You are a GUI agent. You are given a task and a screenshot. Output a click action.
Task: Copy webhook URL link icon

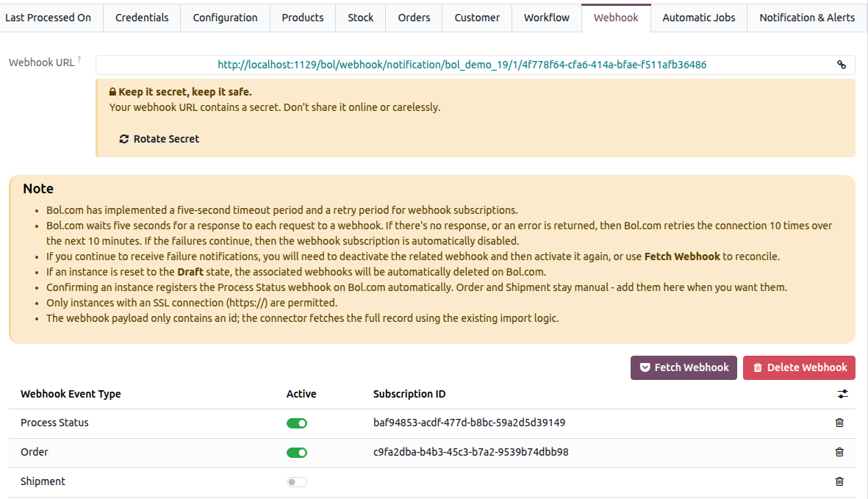pos(842,65)
